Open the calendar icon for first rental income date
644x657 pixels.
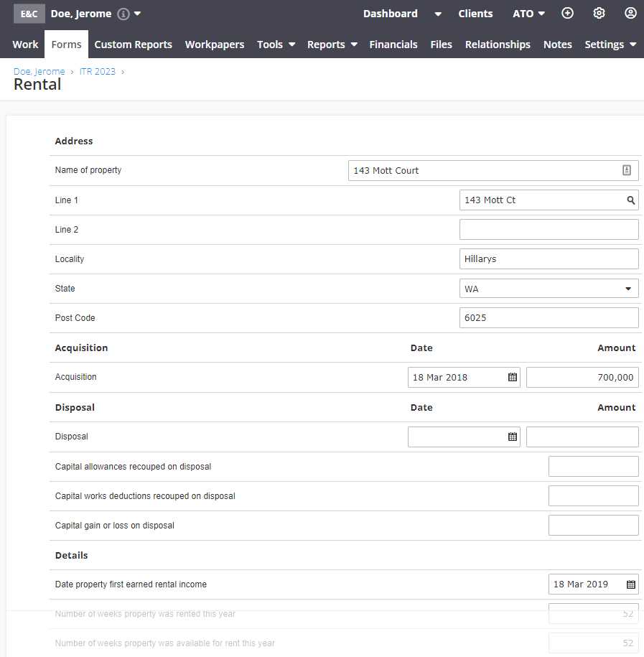click(631, 584)
